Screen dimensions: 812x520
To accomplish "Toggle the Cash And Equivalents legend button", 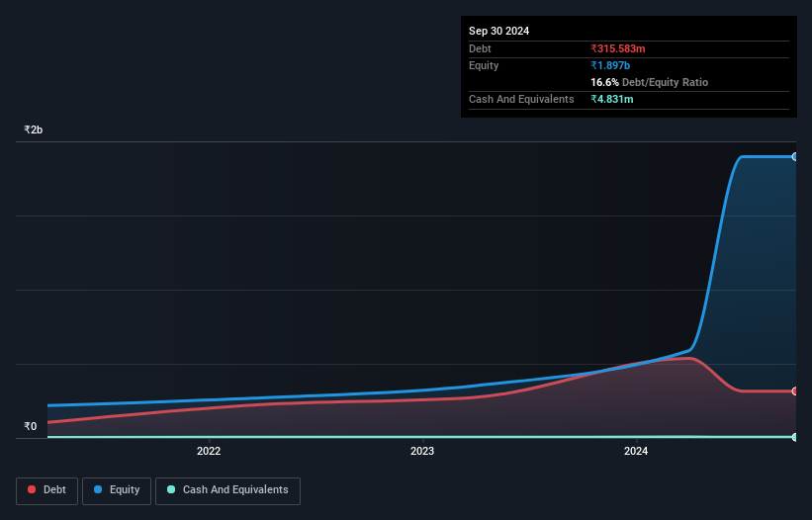I will 227,490.
